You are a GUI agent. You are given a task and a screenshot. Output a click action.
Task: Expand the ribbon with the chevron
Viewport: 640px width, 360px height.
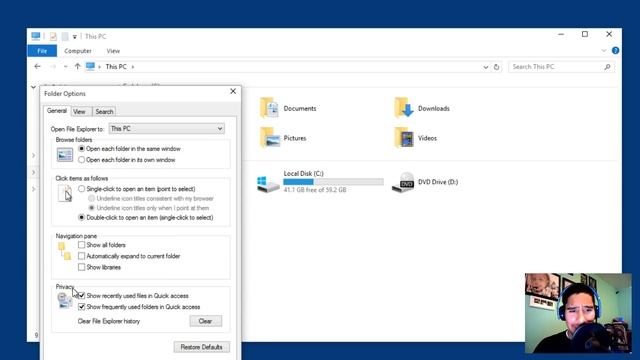tap(604, 51)
